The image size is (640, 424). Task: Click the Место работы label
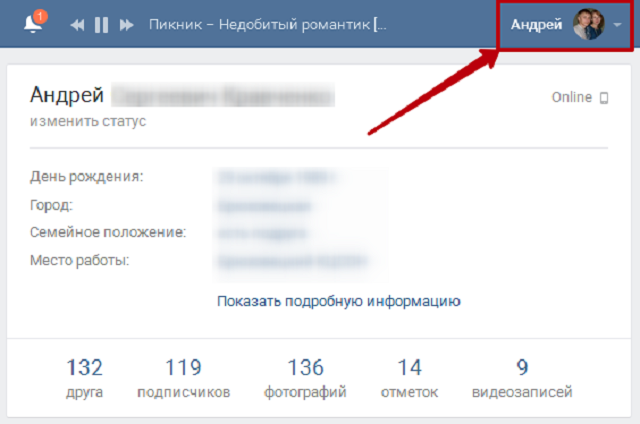point(80,260)
